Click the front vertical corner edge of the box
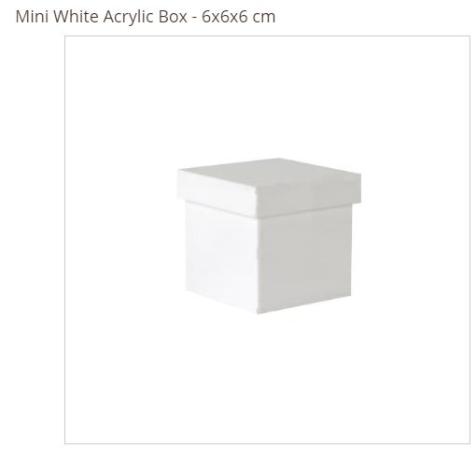 coord(258,264)
